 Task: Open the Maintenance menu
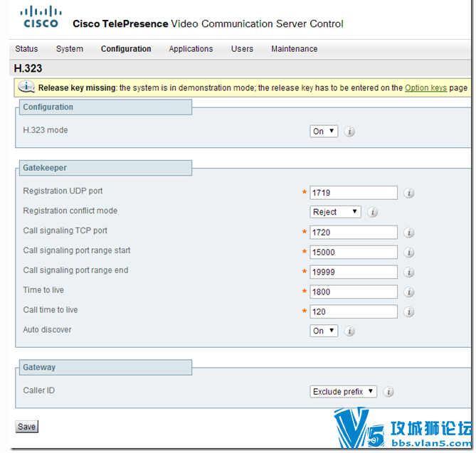[x=294, y=49]
